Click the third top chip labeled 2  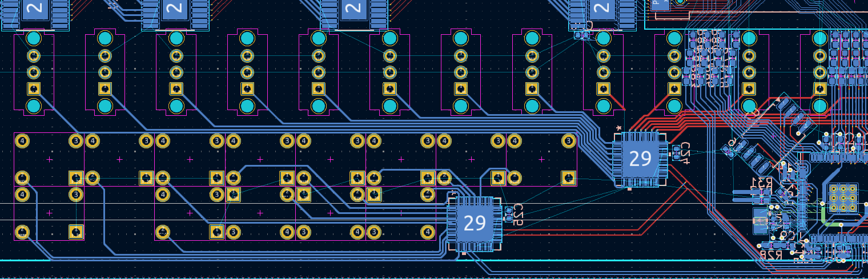(x=353, y=9)
